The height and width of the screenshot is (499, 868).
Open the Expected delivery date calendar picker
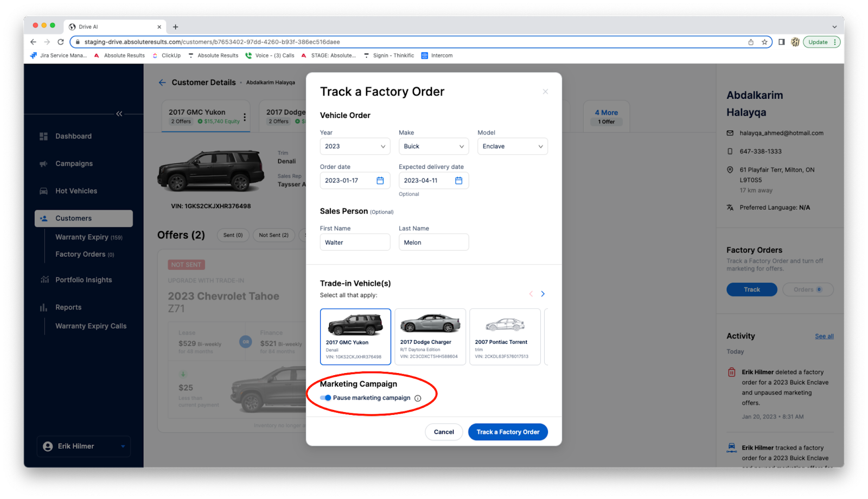pos(458,181)
